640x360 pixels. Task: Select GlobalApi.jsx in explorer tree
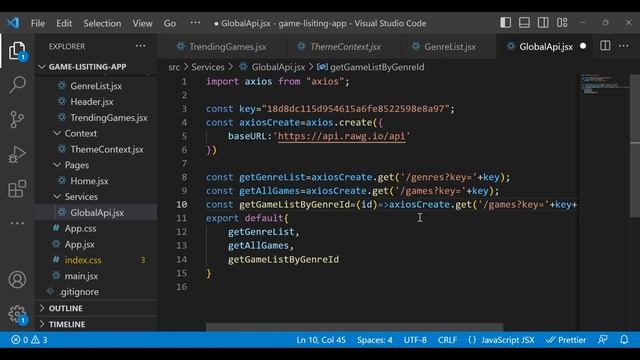point(97,213)
